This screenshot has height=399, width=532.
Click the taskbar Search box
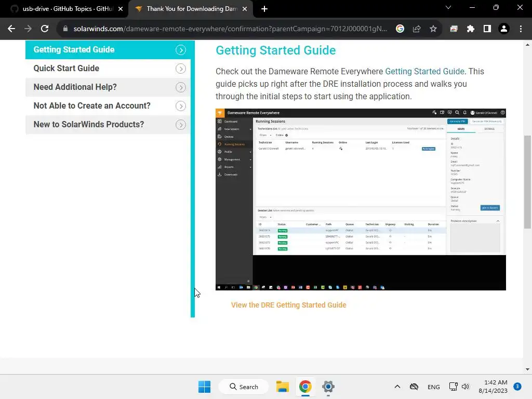pyautogui.click(x=244, y=387)
